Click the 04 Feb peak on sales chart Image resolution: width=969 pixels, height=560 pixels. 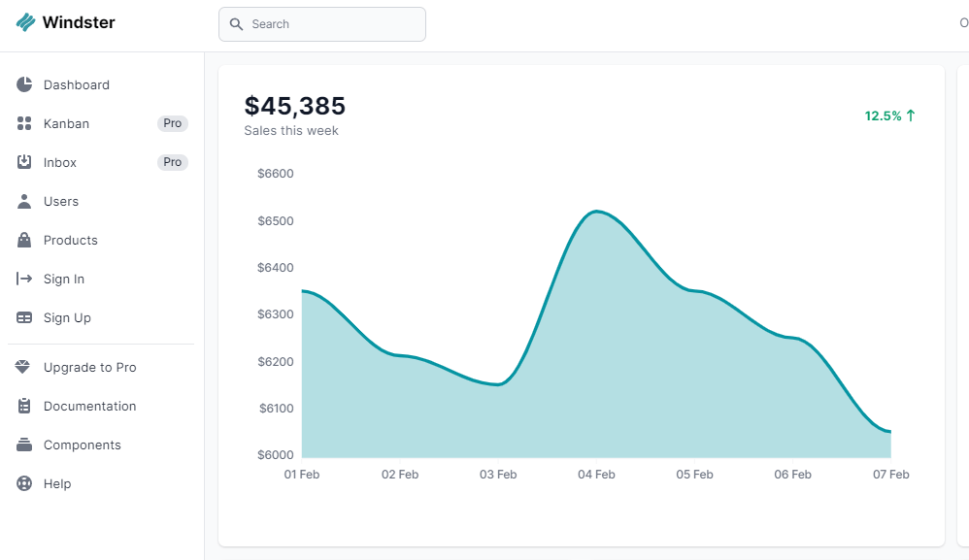pos(596,212)
